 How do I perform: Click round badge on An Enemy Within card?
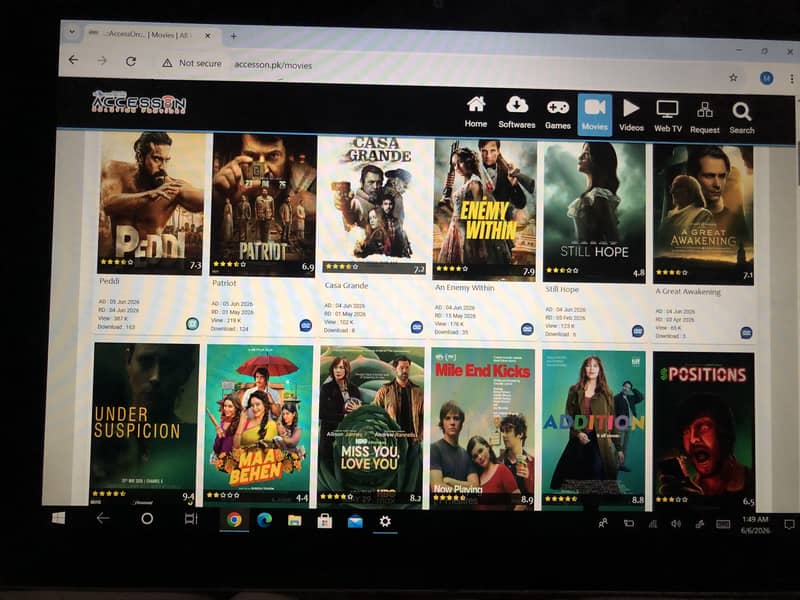pos(527,329)
